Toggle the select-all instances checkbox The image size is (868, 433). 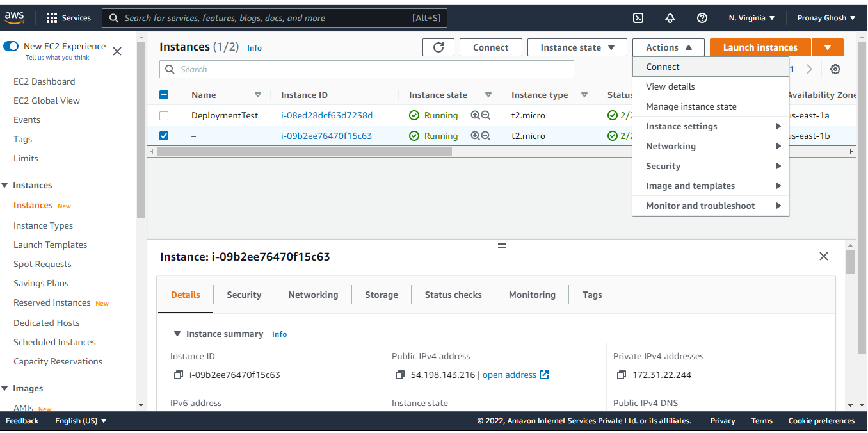click(x=164, y=95)
